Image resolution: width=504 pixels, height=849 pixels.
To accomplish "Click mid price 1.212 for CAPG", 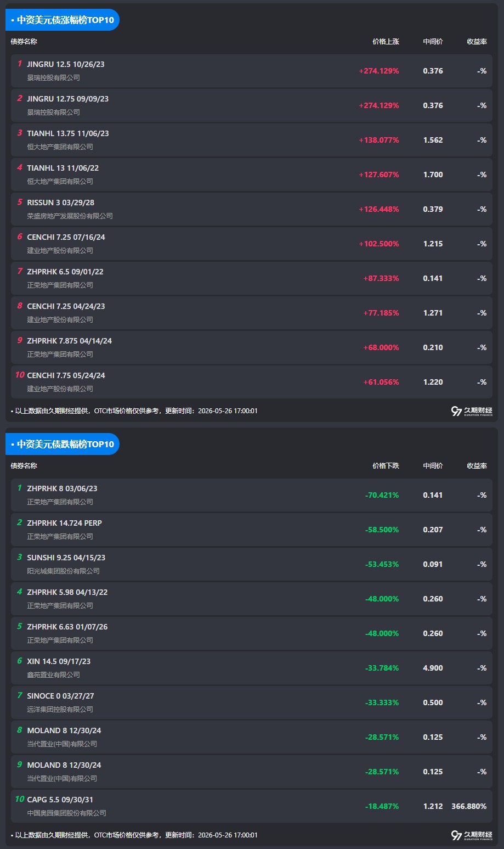I will point(433,806).
